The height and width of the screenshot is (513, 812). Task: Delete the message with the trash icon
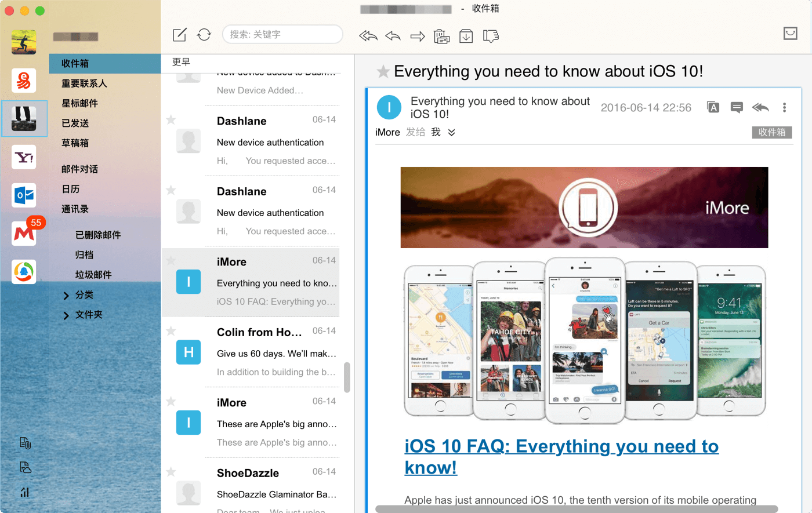[x=441, y=36]
